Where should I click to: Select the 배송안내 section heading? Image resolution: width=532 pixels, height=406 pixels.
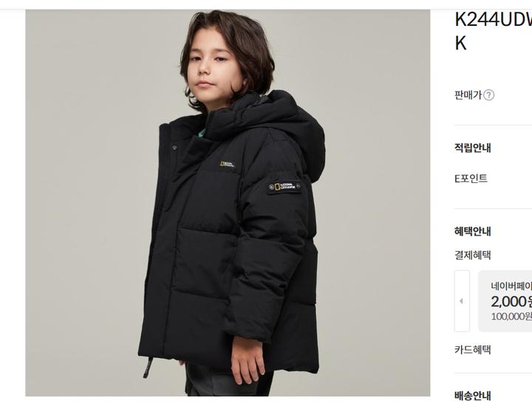[x=473, y=396]
